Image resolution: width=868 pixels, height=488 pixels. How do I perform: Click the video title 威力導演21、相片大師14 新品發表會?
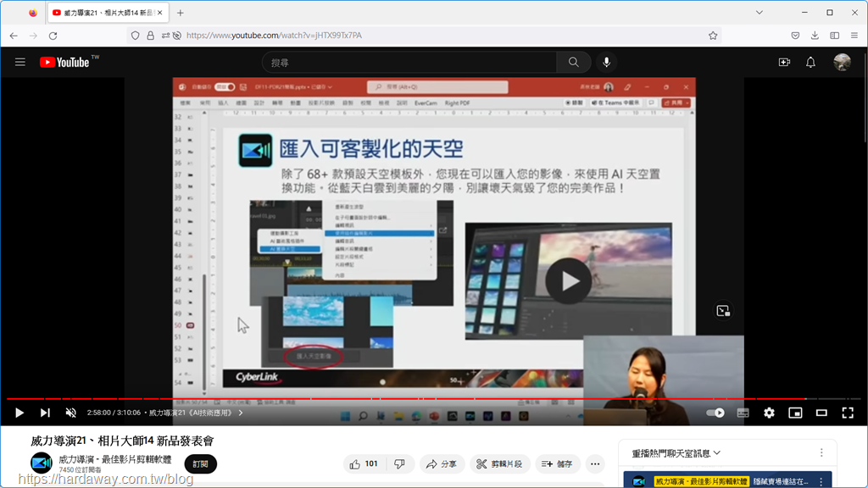(122, 441)
